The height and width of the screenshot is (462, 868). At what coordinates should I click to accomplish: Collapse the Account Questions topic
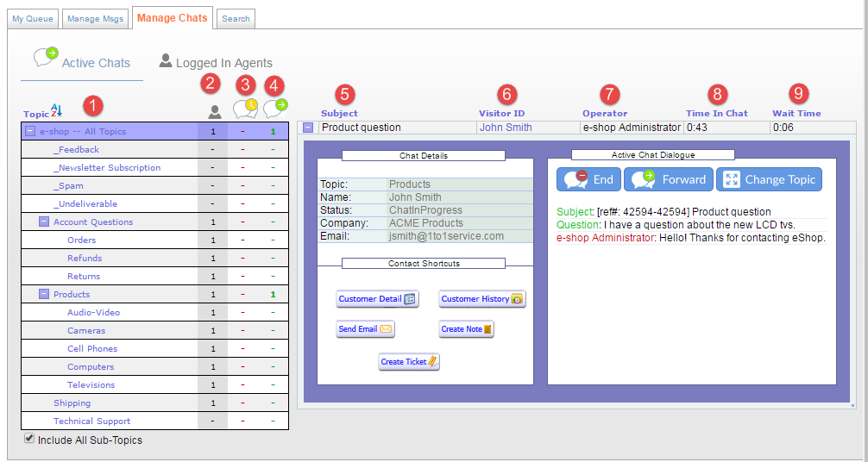[x=44, y=222]
